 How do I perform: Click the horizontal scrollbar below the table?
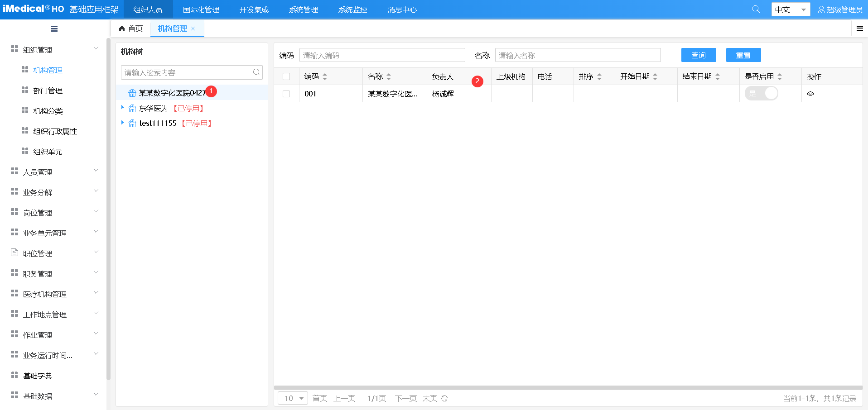tap(568, 387)
